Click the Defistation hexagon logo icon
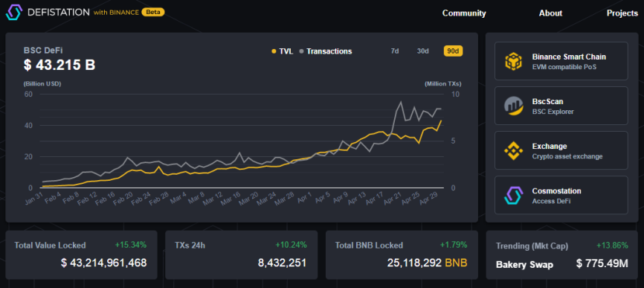 tap(14, 13)
